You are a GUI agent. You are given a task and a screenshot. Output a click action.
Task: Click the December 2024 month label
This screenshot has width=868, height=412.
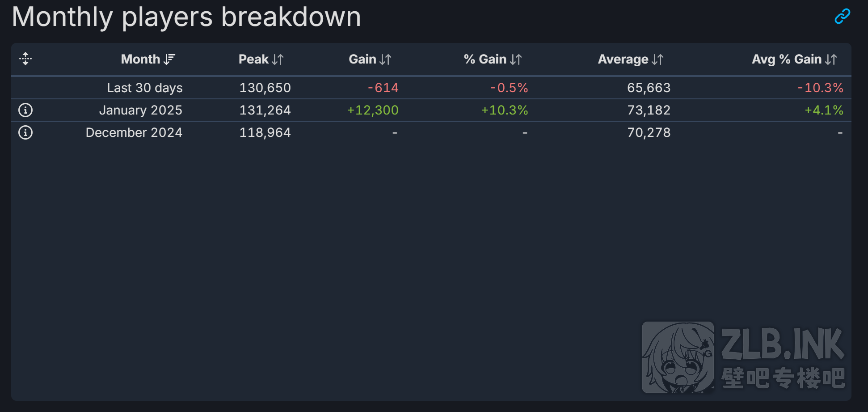pyautogui.click(x=134, y=132)
